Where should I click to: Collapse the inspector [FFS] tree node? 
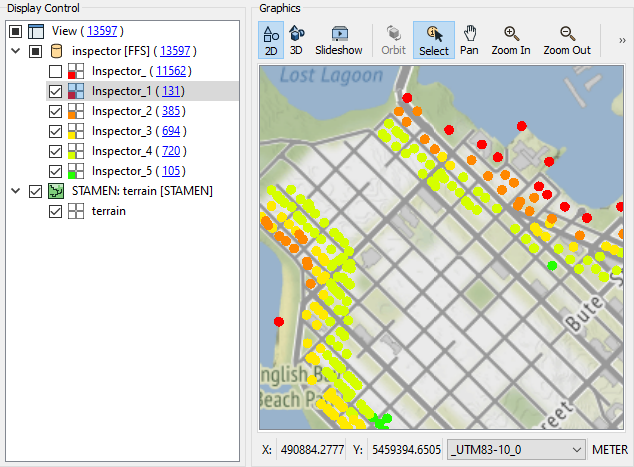(15, 51)
